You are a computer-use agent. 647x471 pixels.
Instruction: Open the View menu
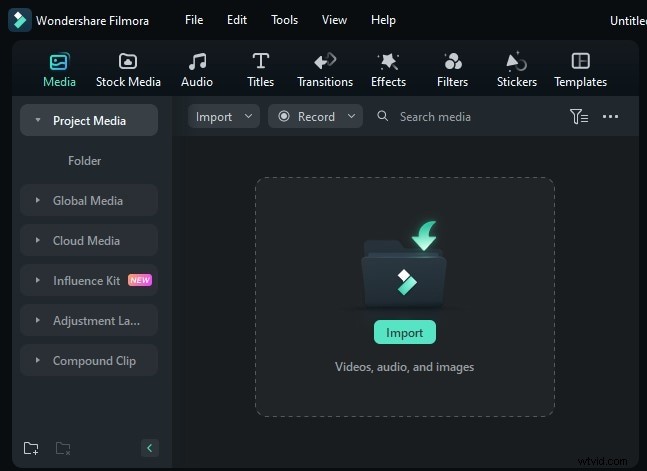[x=334, y=20]
